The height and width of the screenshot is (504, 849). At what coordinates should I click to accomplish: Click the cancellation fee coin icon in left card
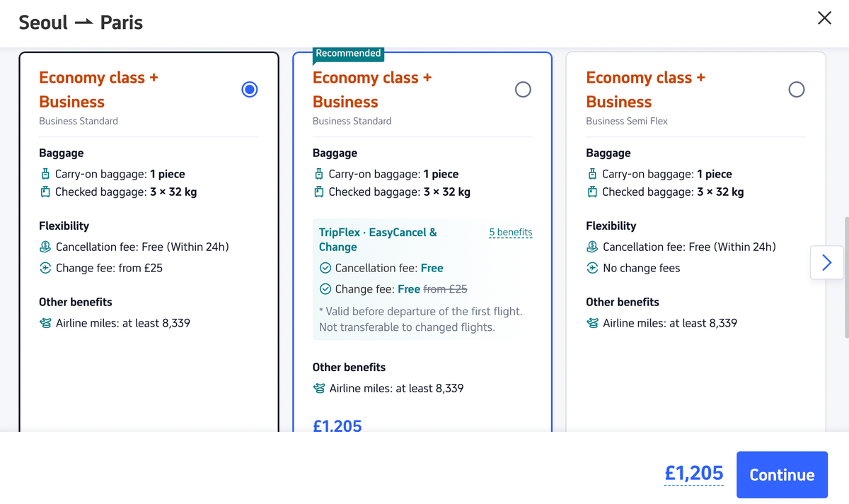(45, 246)
